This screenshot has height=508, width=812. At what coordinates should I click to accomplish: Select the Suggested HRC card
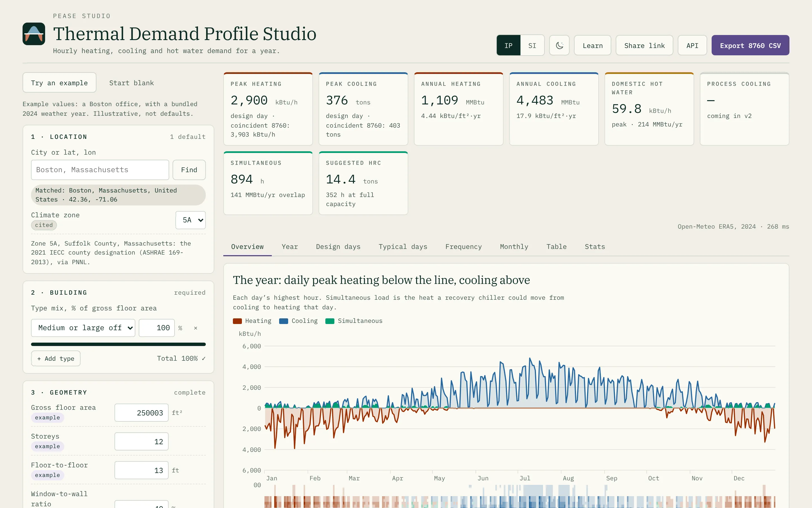click(363, 183)
